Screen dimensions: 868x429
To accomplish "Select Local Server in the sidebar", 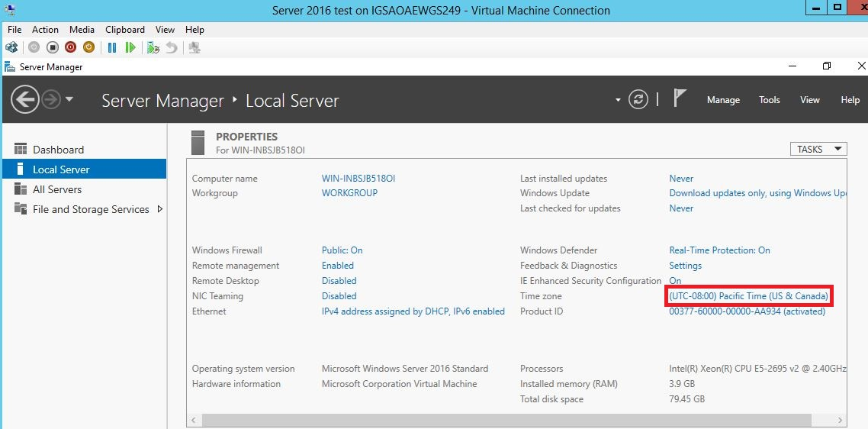I will pos(84,169).
